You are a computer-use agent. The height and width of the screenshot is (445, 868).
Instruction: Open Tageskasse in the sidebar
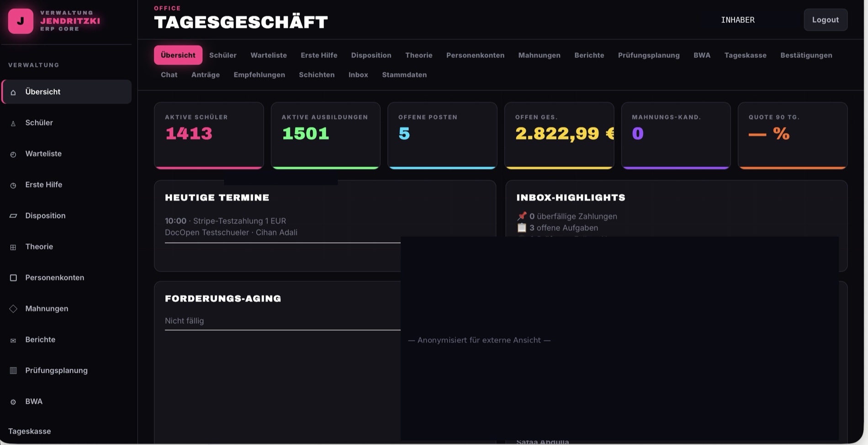click(30, 431)
